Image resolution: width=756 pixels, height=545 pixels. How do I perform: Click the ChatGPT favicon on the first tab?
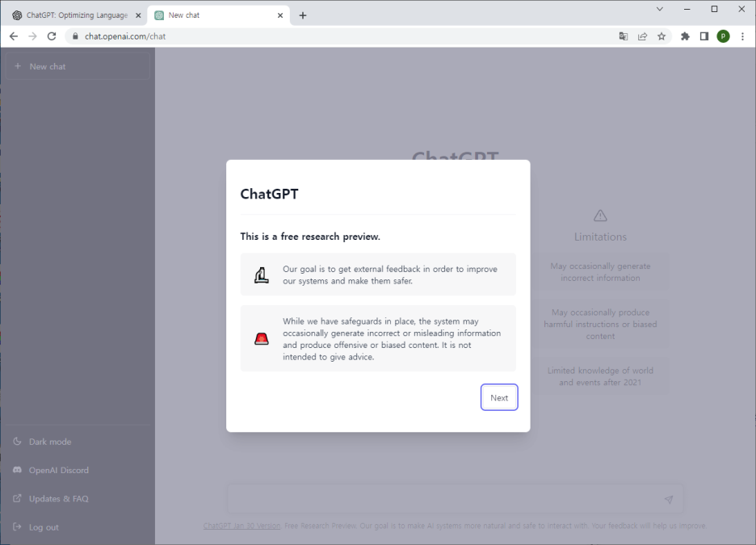coord(17,15)
